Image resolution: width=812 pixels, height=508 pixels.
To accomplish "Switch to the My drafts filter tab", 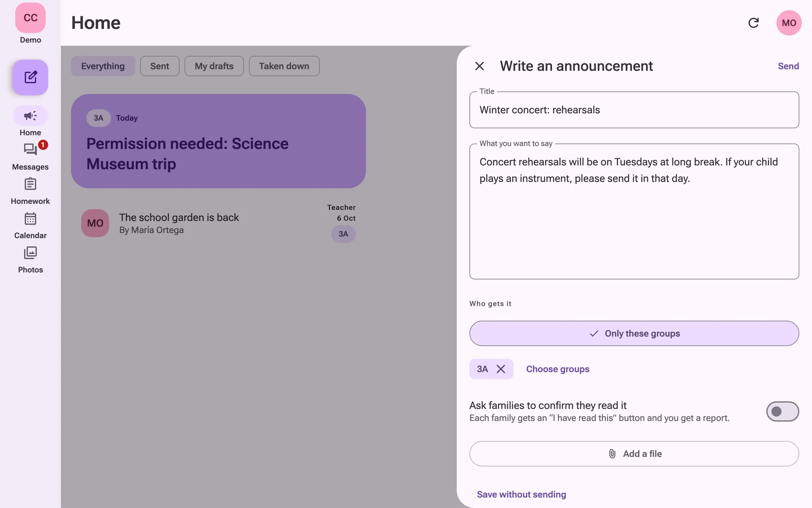I will 214,66.
